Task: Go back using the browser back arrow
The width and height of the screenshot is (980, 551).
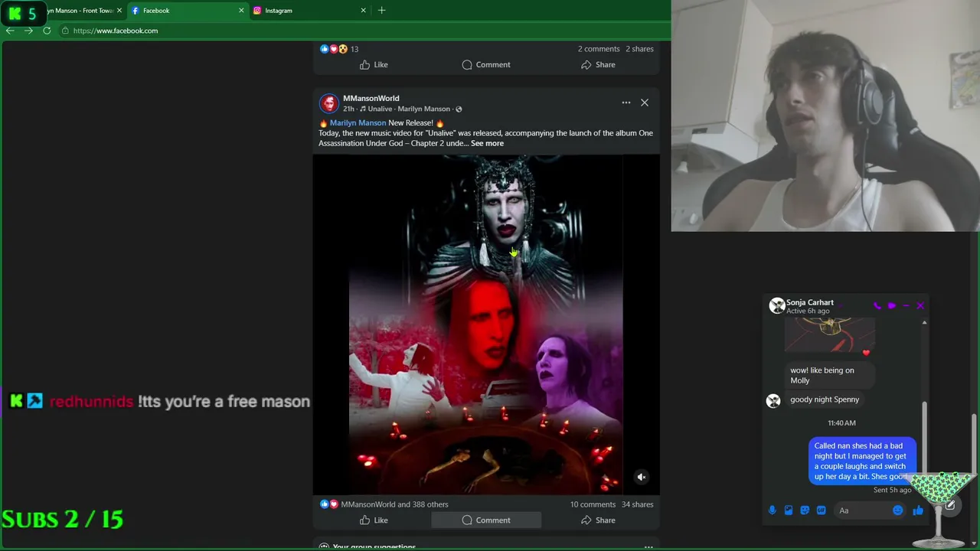Action: tap(10, 31)
